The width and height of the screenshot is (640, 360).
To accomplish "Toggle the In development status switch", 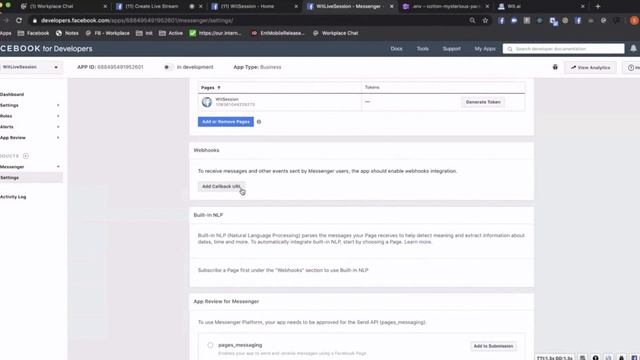I will pyautogui.click(x=167, y=67).
